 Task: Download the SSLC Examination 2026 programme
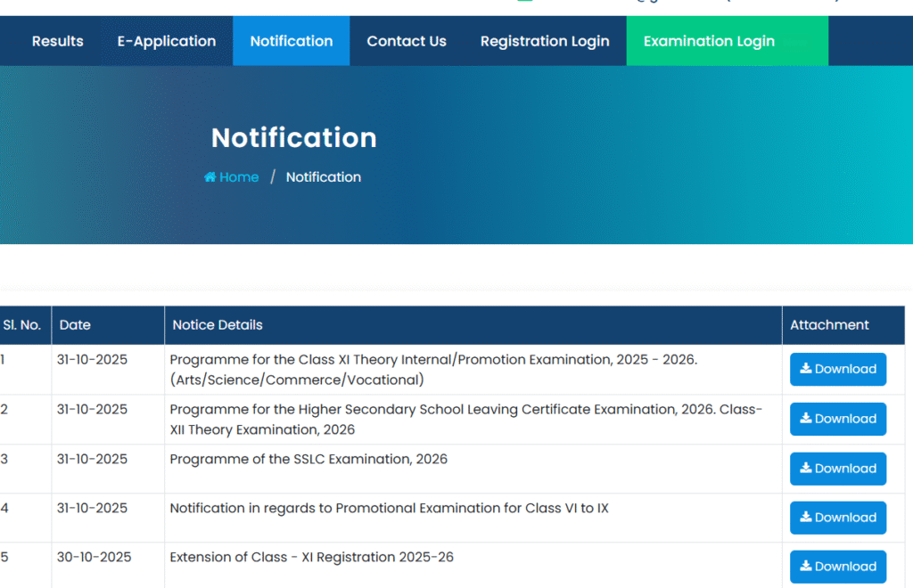click(x=837, y=469)
